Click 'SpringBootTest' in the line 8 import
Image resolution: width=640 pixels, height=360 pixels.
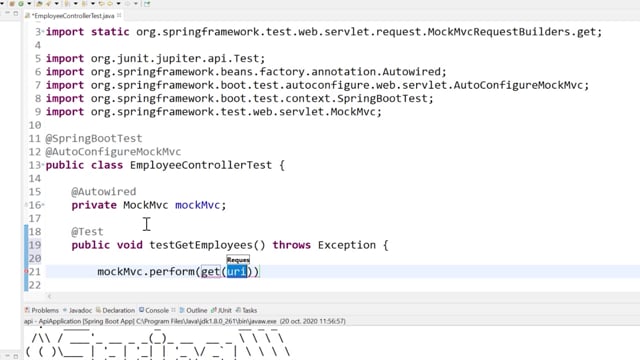pyautogui.click(x=382, y=98)
